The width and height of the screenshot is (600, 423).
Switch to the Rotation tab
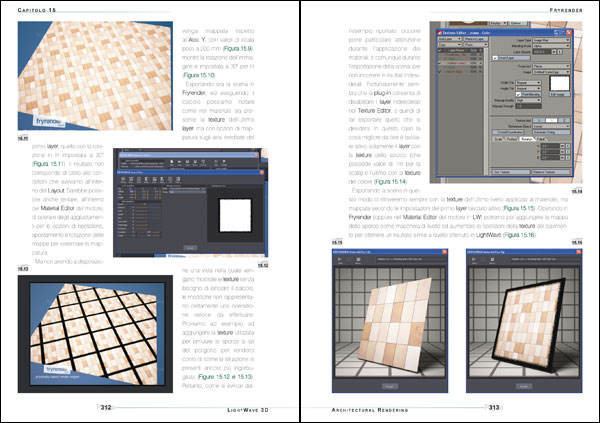[527, 139]
